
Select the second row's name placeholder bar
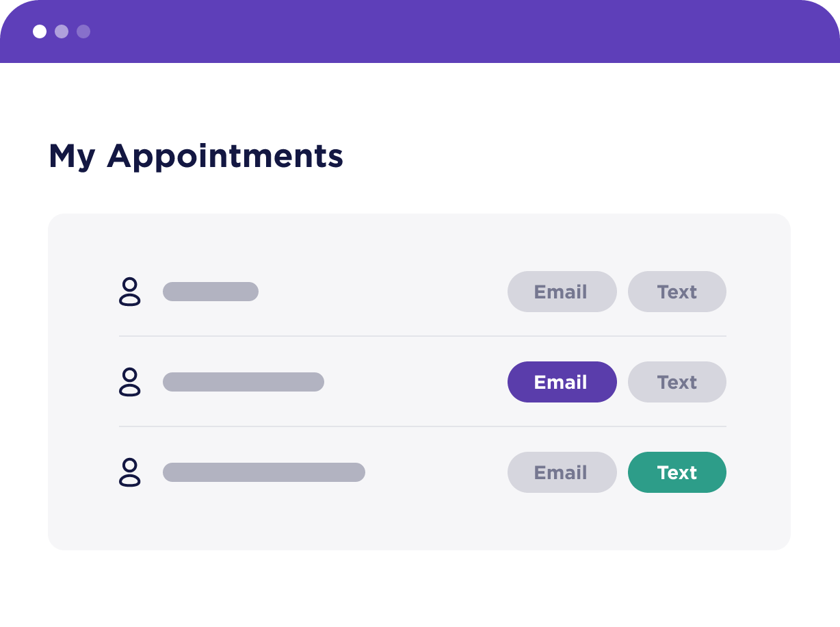coord(243,382)
